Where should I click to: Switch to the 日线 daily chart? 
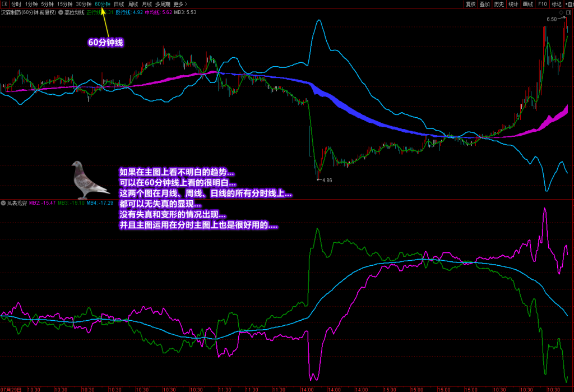119,4
